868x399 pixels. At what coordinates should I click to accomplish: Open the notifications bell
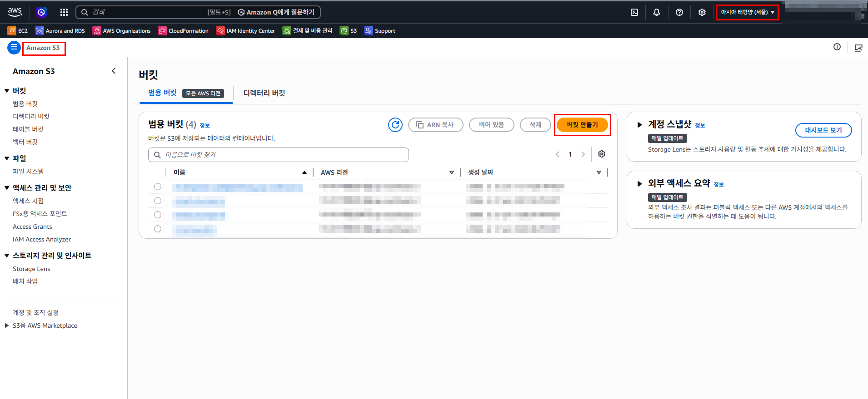tap(657, 12)
